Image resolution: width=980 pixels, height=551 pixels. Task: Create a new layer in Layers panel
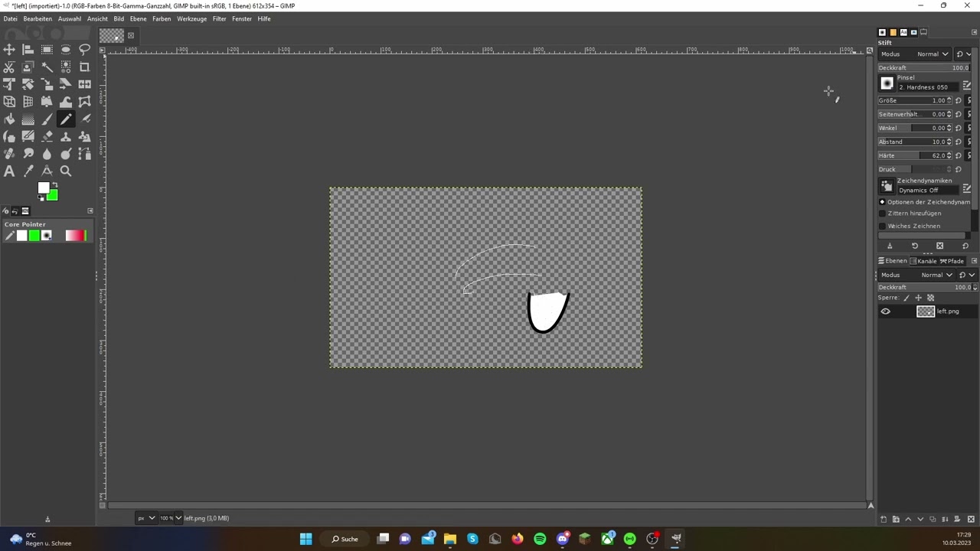[x=884, y=520]
